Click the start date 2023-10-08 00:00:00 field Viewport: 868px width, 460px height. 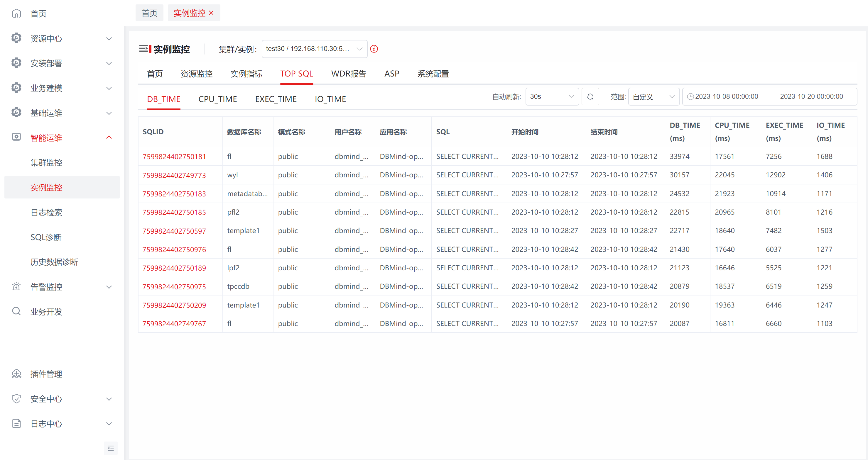[x=727, y=97]
